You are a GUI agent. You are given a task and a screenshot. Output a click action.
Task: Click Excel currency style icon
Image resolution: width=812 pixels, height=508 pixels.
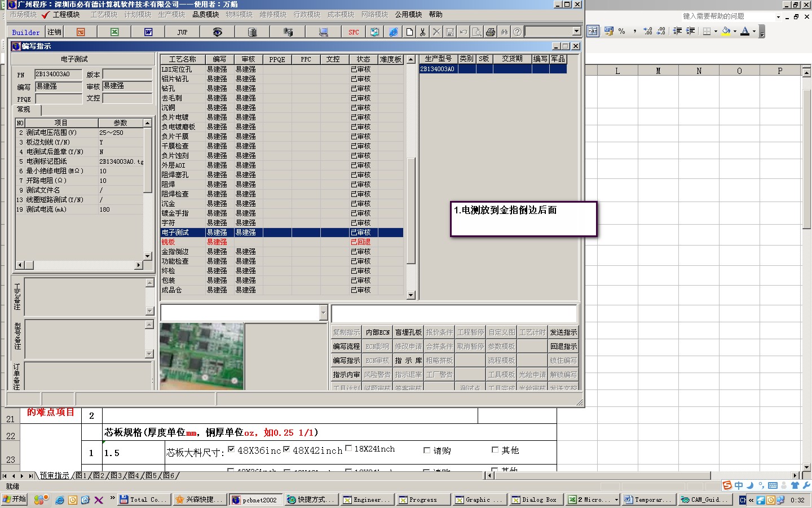[608, 32]
